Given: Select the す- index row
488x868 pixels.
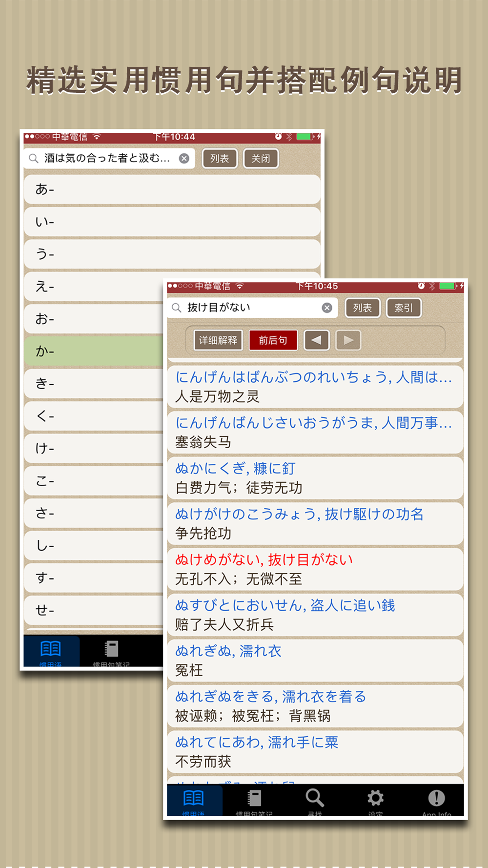Looking at the screenshot, I should [94, 578].
